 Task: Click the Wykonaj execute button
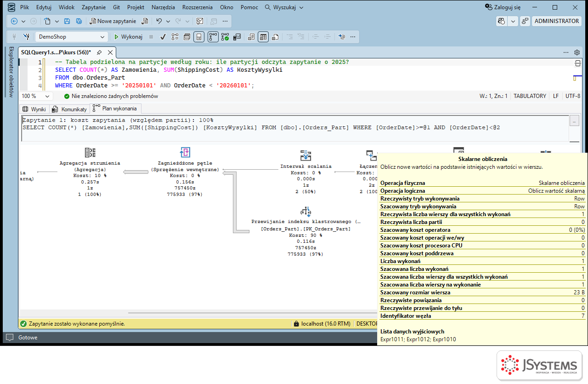tap(128, 37)
